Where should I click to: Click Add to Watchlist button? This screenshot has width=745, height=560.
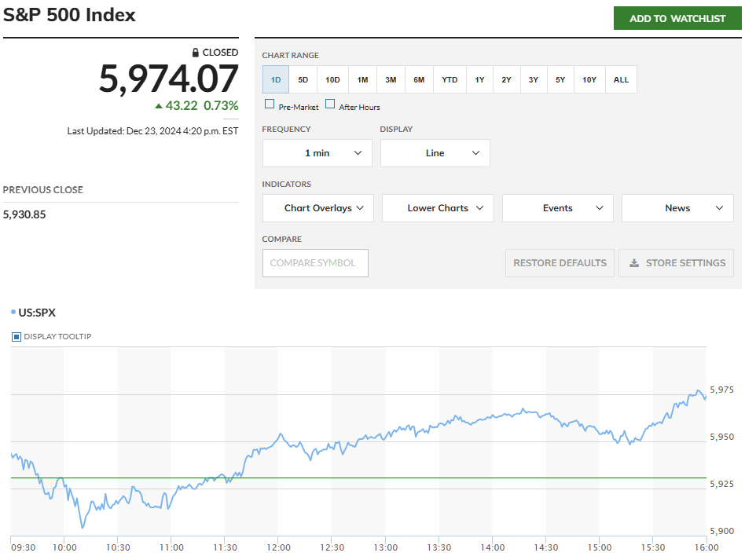(x=677, y=18)
